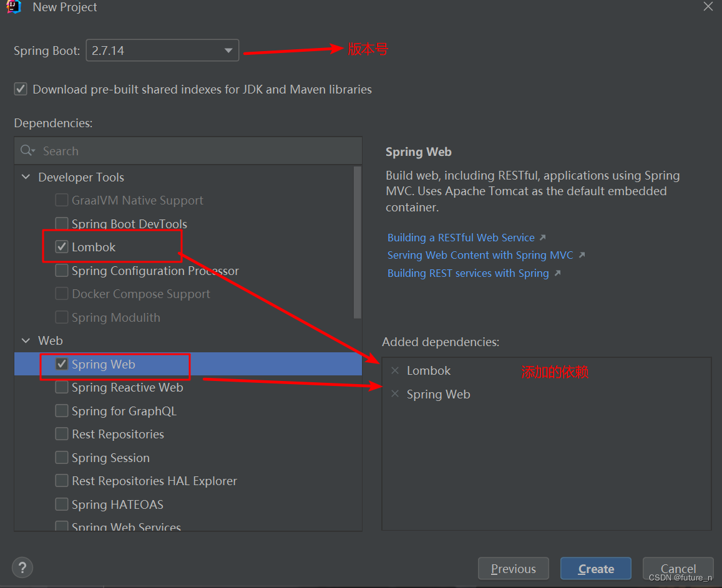Check the Spring Session checkbox
722x588 pixels.
pyautogui.click(x=62, y=457)
